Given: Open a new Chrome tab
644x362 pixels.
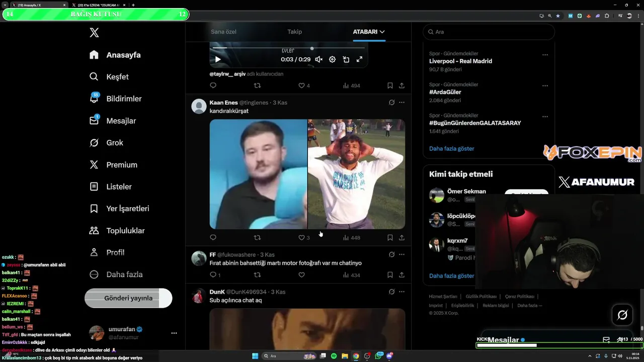Looking at the screenshot, I should [x=133, y=5].
